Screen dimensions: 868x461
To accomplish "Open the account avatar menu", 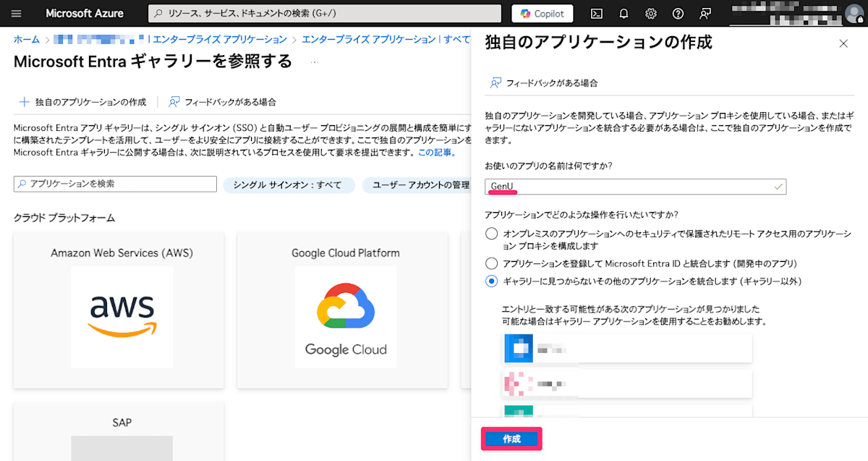I will [854, 14].
